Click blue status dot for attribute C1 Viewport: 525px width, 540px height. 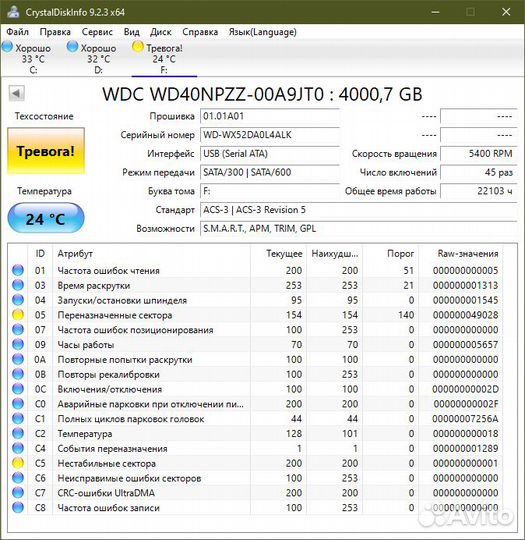tap(18, 418)
